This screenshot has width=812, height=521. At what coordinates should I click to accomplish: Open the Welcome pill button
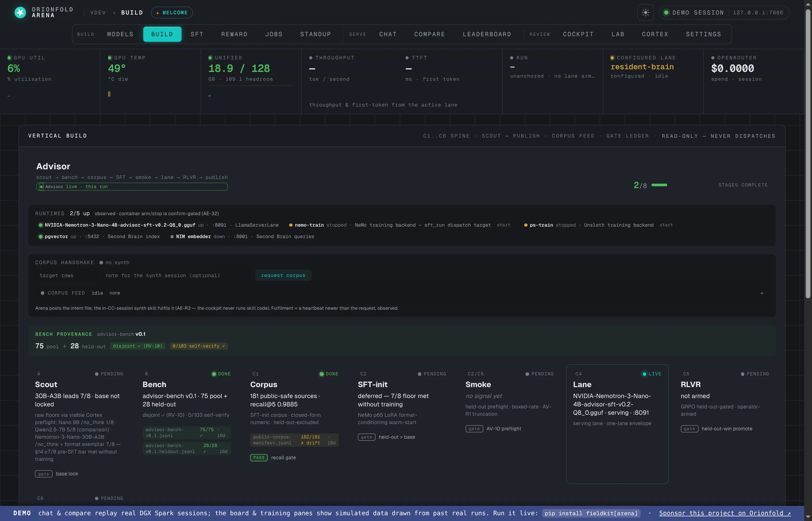pyautogui.click(x=172, y=13)
